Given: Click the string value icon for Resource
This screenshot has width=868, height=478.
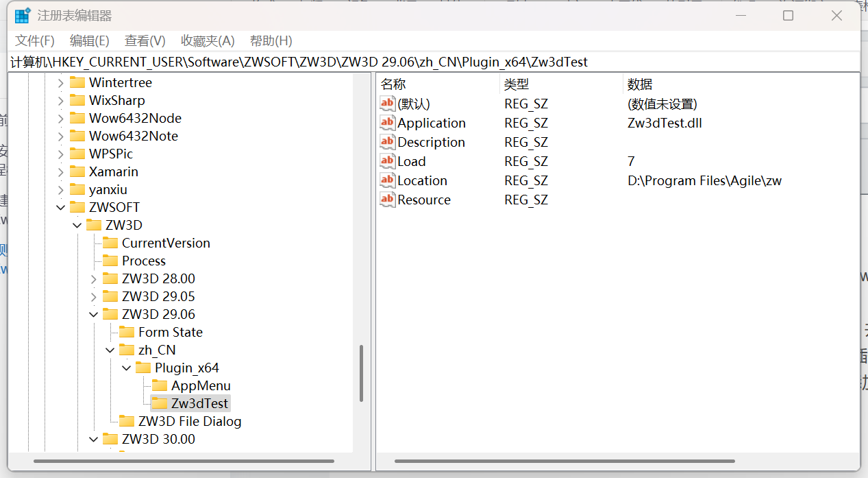Looking at the screenshot, I should [x=388, y=200].
